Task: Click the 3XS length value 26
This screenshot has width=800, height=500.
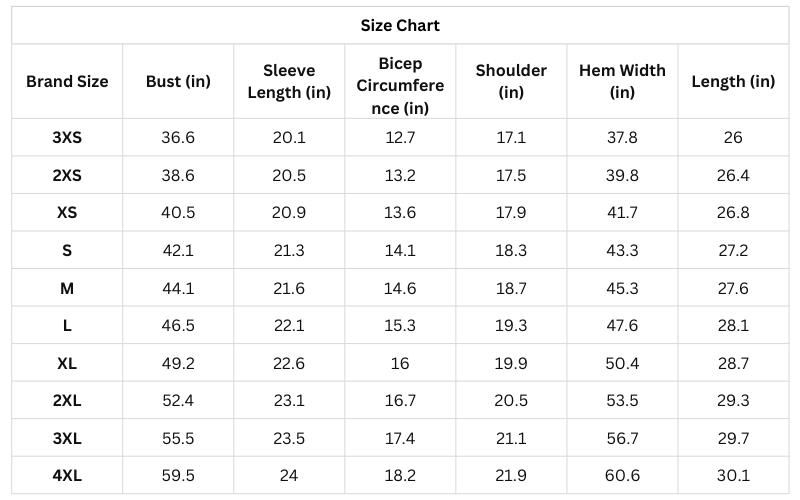Action: 733,137
